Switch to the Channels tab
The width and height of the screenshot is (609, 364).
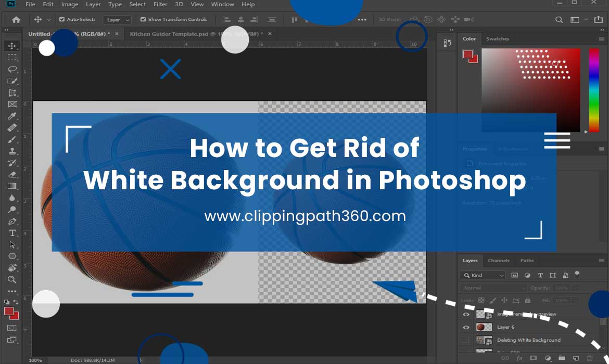(x=499, y=261)
